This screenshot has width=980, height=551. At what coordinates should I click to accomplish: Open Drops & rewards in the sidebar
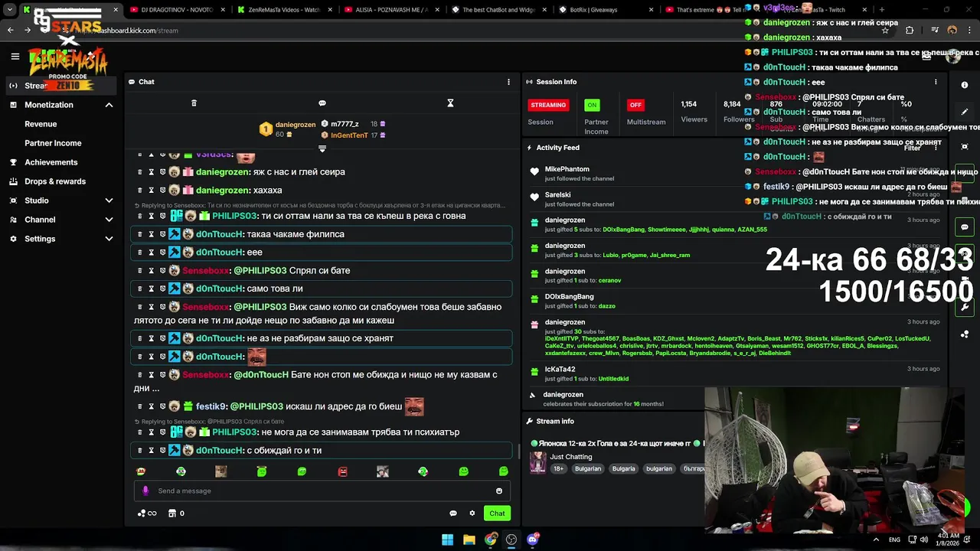tap(55, 181)
